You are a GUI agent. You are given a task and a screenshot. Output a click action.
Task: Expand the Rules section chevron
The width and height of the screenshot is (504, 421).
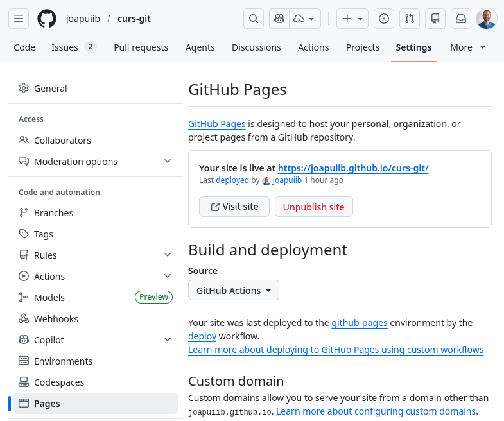point(168,255)
